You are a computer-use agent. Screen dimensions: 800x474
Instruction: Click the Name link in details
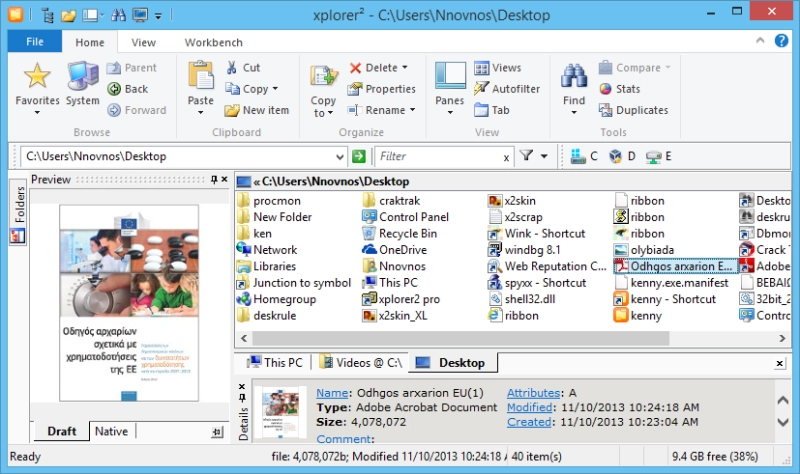(x=332, y=393)
